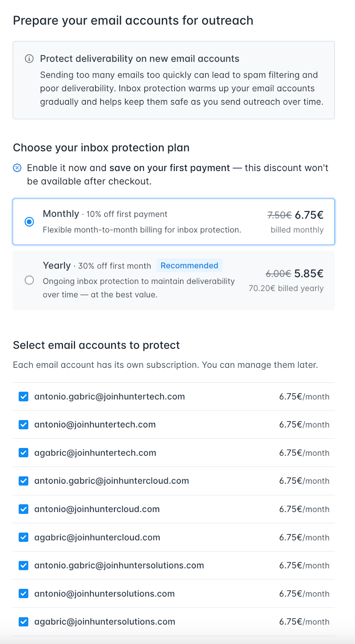The height and width of the screenshot is (644, 355).
Task: Click the discount badge icon near Enable it now
Action: click(17, 168)
